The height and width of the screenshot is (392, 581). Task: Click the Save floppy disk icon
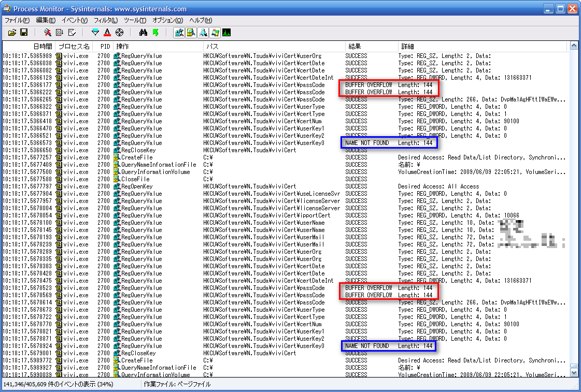click(x=24, y=33)
